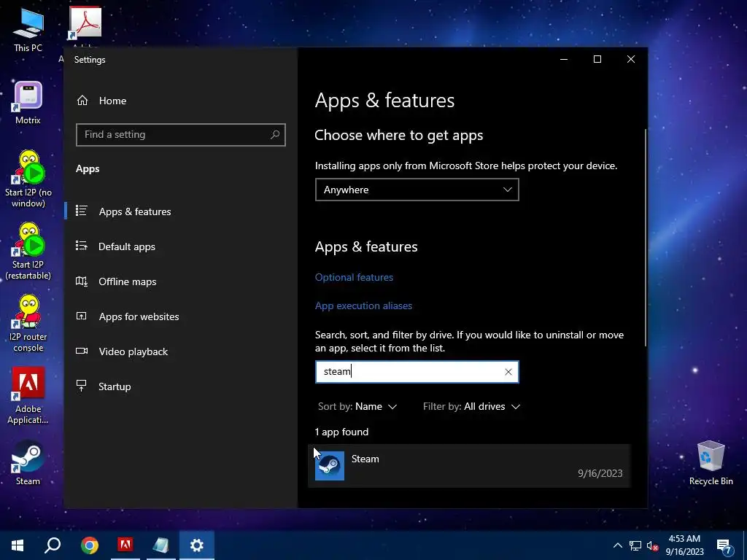
Task: Open the Adobe PDF desktop shortcut
Action: (85, 23)
